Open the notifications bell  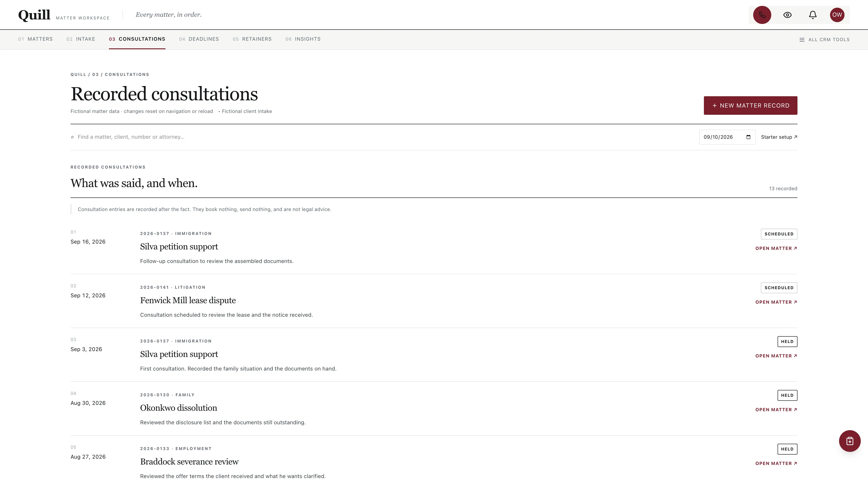click(813, 15)
